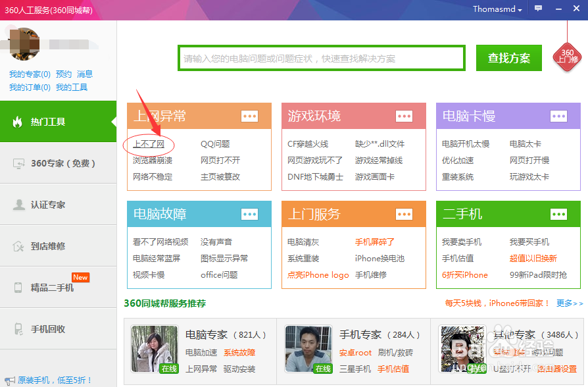The width and height of the screenshot is (588, 387).
Task: Open more options for 上网异常 category
Action: click(x=249, y=116)
